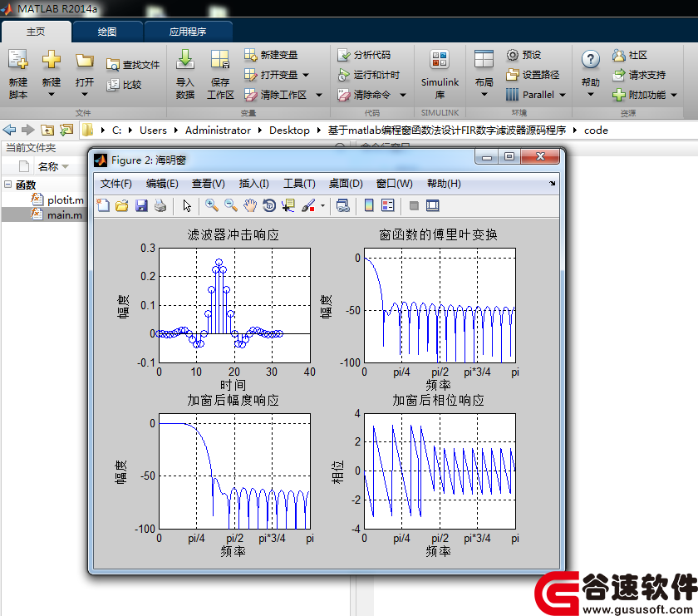Open the Window (窗口) menu in Figure 2
This screenshot has width=698, height=616.
coord(394,184)
